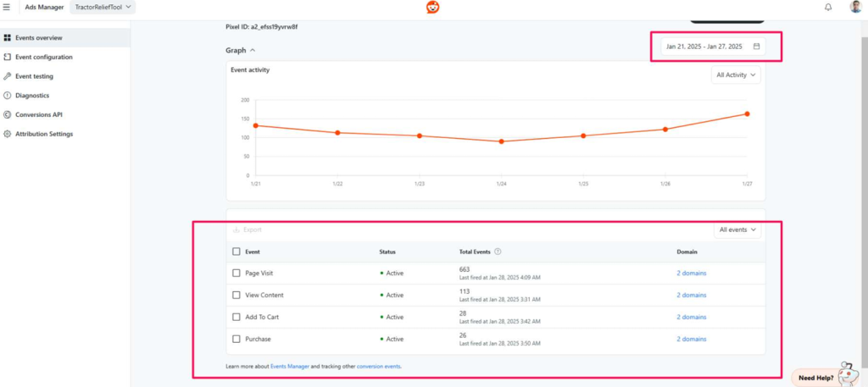The image size is (868, 387).
Task: Open 2 domains link for Page Visit
Action: pyautogui.click(x=692, y=274)
